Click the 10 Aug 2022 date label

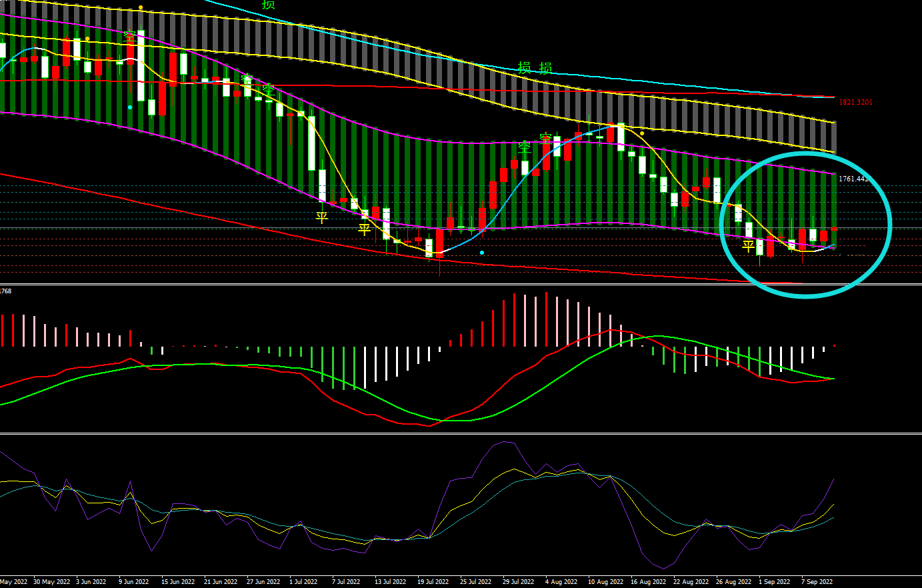(606, 582)
